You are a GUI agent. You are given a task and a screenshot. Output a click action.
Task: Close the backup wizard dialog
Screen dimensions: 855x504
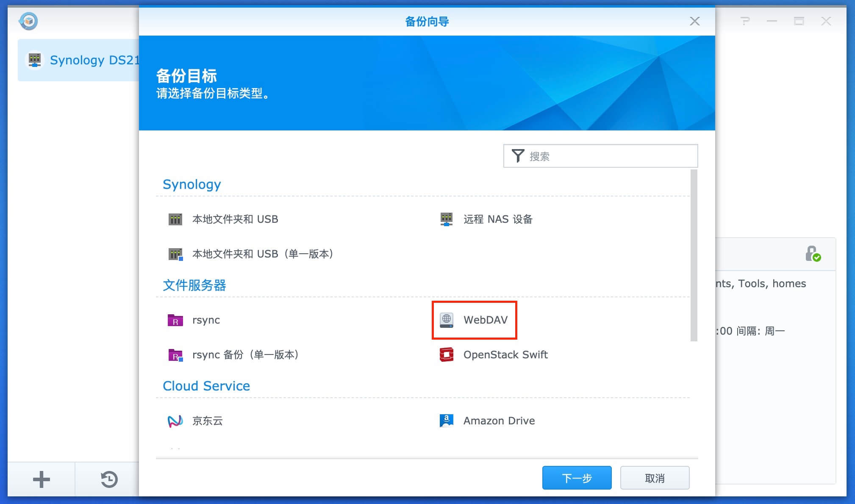[694, 21]
